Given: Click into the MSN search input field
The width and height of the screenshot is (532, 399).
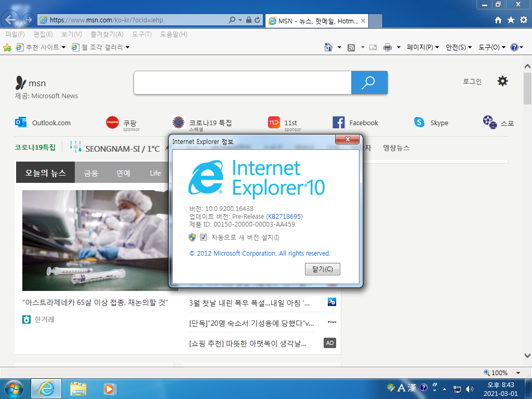Looking at the screenshot, I should [242, 83].
